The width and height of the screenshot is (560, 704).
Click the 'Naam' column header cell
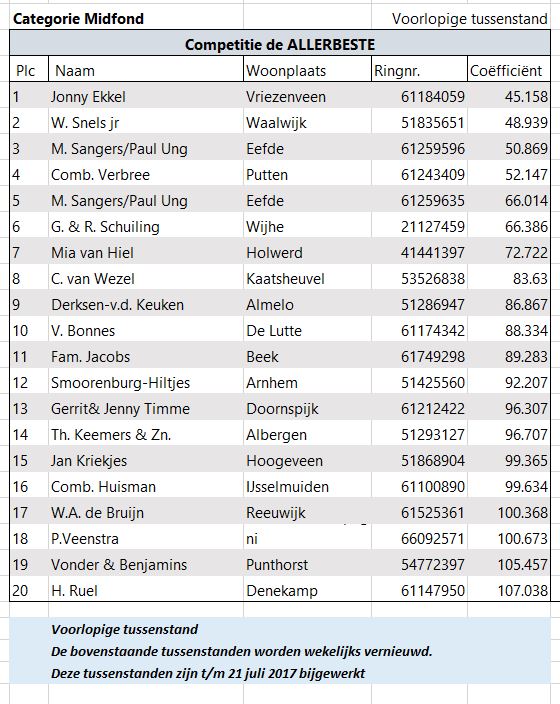pos(146,70)
